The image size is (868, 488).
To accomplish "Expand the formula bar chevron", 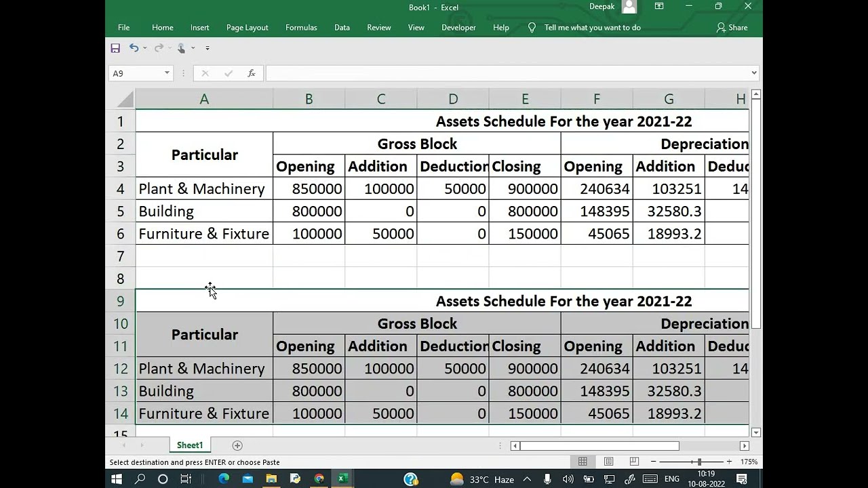I will pos(754,73).
